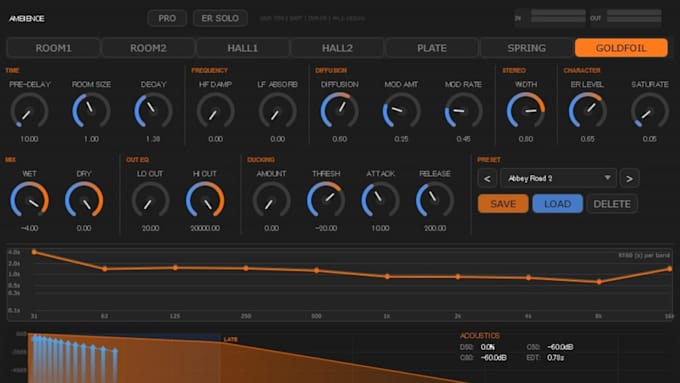This screenshot has height=383, width=680.
Task: Activate the GOLDFOIL reverb mode
Action: (621, 48)
